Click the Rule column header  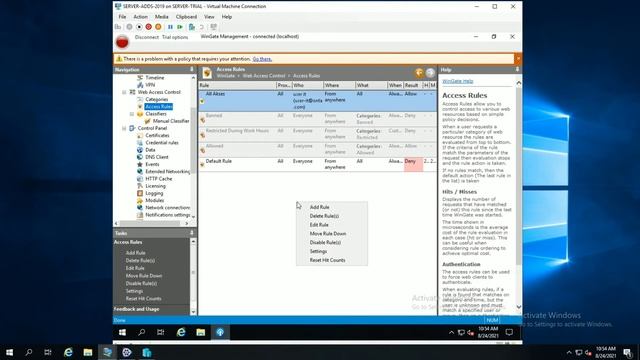pos(237,85)
